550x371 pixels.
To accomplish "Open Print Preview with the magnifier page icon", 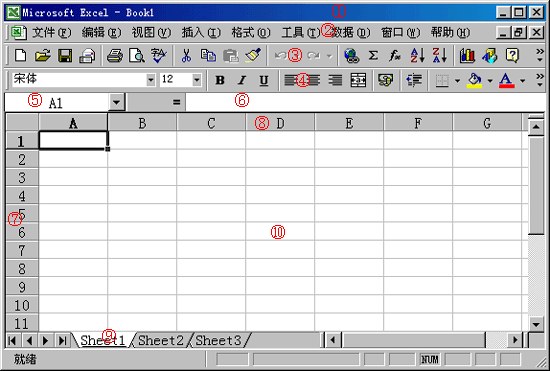I will click(x=137, y=55).
